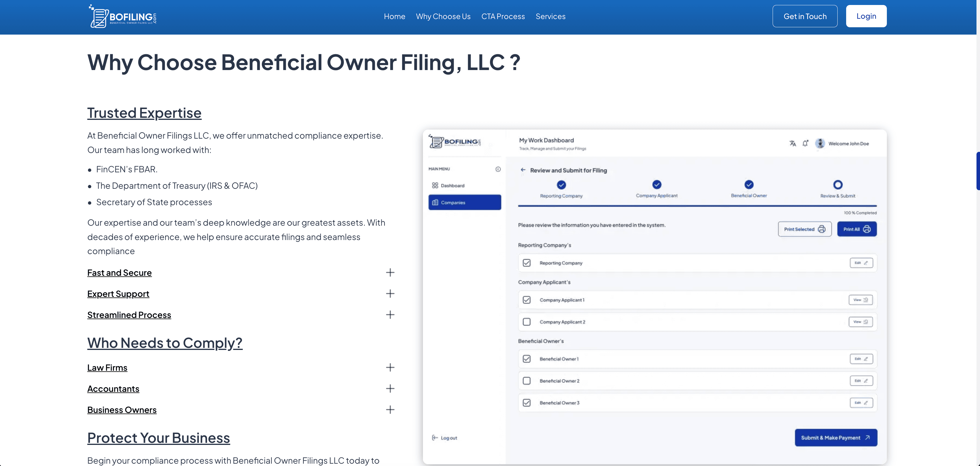Expand Fast and Secure plus icon
980x466 pixels.
[x=390, y=273]
